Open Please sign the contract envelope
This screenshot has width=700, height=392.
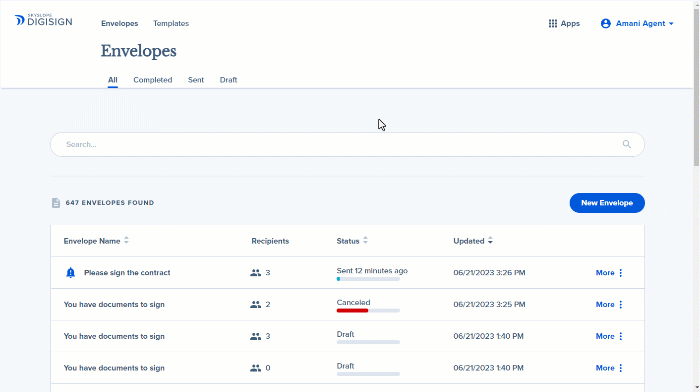point(127,273)
